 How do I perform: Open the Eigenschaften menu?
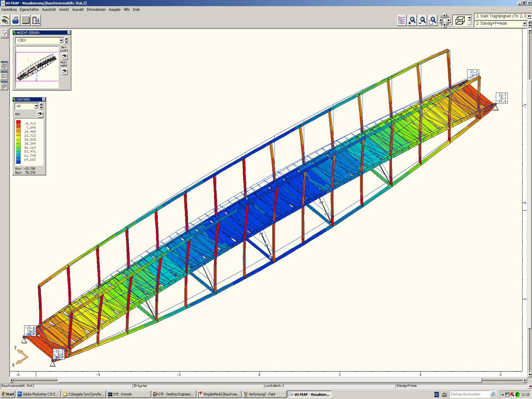coord(29,9)
